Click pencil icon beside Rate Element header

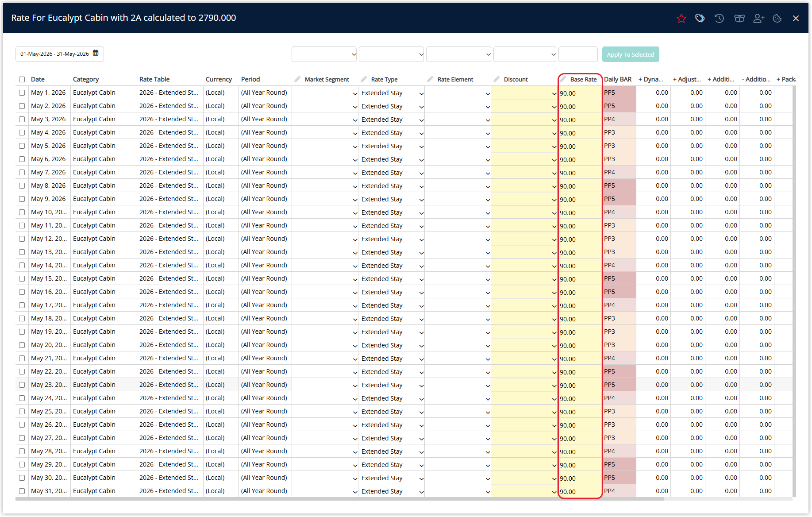click(x=430, y=79)
